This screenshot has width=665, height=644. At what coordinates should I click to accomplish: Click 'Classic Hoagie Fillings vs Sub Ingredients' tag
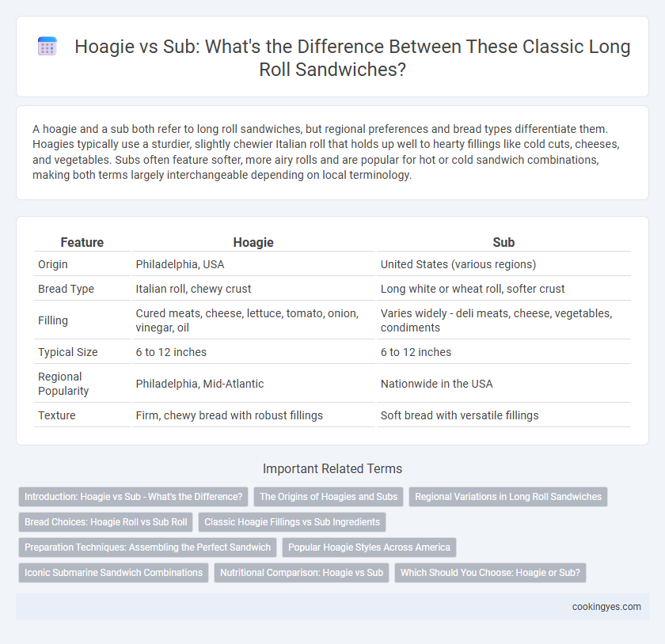[x=292, y=522]
